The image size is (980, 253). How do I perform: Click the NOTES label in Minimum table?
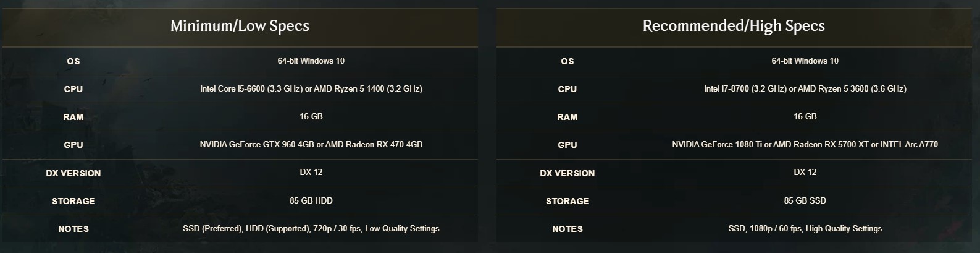(73, 229)
